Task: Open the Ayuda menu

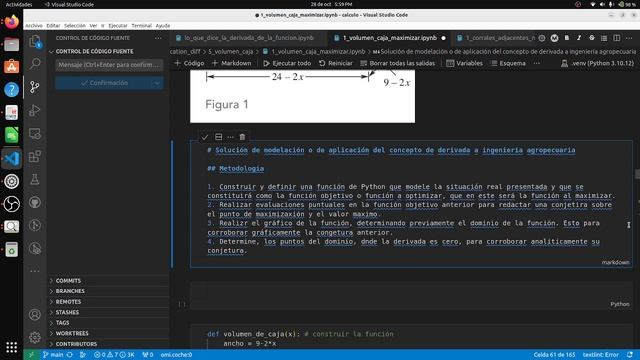Action: (x=162, y=26)
